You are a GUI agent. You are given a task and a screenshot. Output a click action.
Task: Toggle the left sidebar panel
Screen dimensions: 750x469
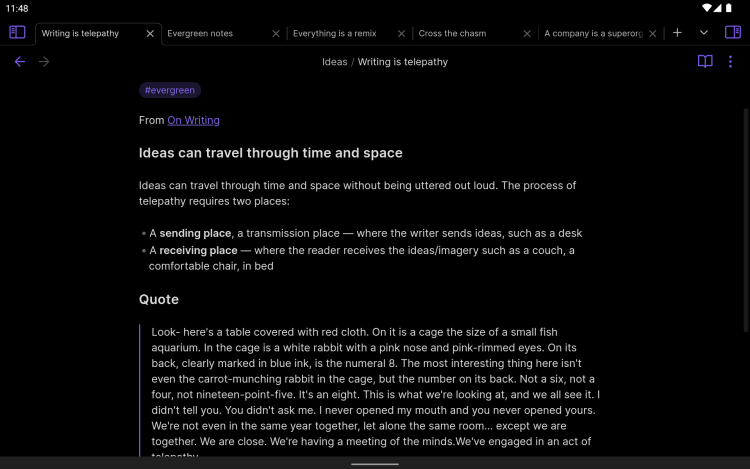tap(17, 33)
